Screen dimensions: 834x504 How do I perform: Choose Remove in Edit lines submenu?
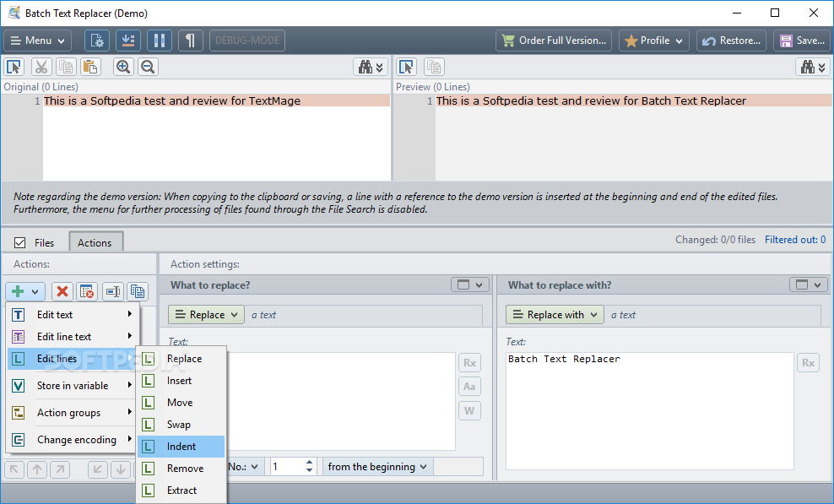[x=181, y=469]
